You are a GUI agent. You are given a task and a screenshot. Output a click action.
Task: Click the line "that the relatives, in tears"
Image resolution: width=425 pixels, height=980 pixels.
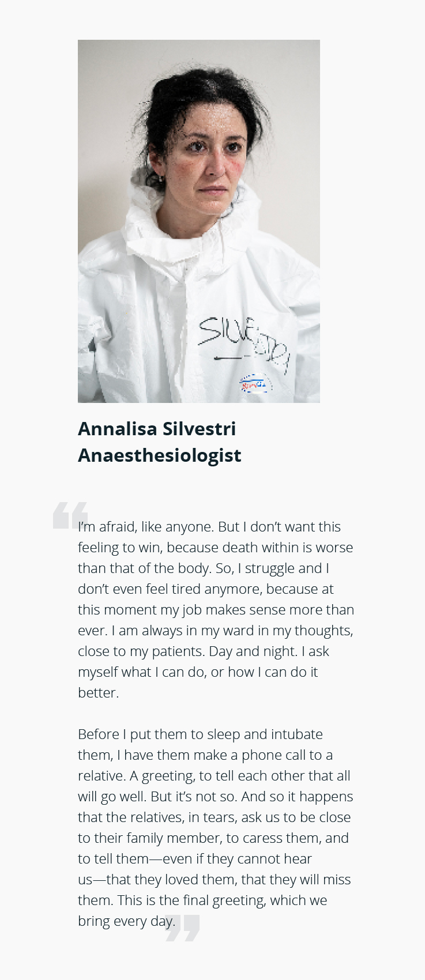(x=215, y=817)
